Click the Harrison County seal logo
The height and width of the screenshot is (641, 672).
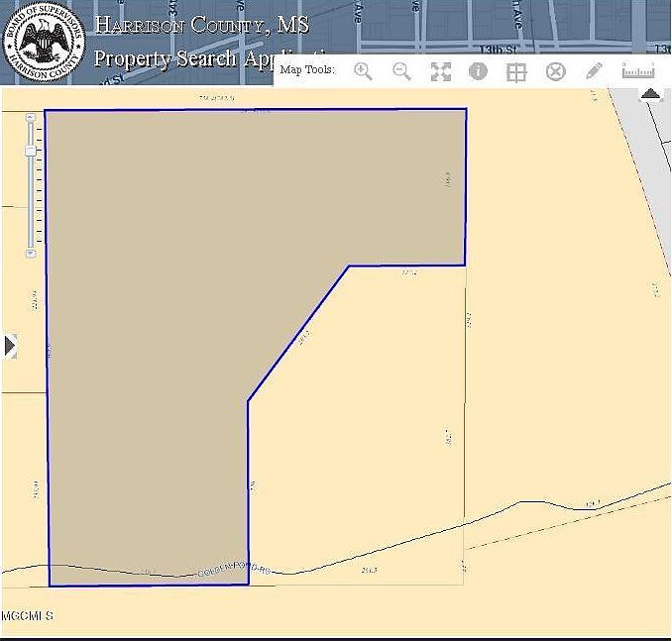[44, 43]
